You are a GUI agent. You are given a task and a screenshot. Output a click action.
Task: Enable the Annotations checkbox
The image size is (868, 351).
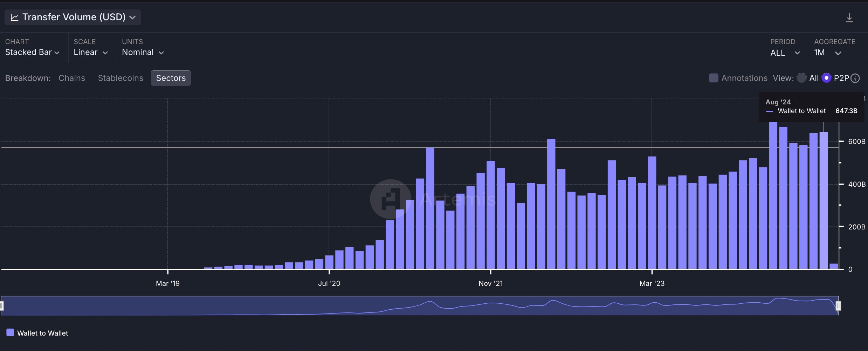click(x=714, y=78)
